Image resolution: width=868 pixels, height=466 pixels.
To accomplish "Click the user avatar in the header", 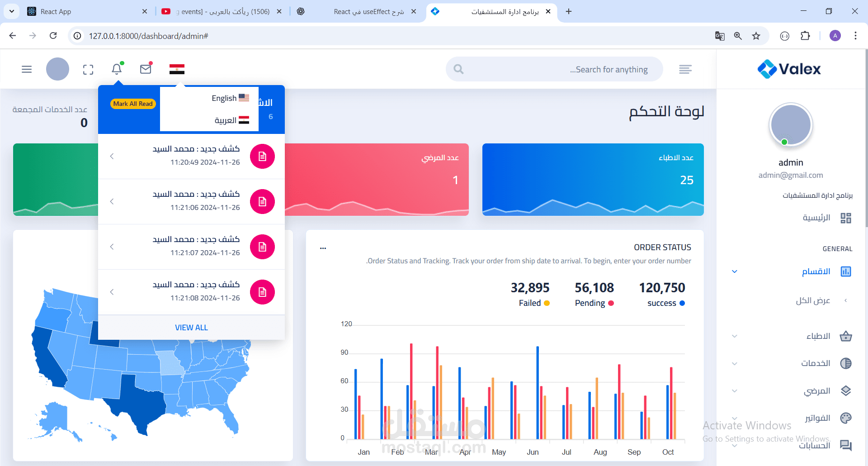I will pyautogui.click(x=57, y=69).
